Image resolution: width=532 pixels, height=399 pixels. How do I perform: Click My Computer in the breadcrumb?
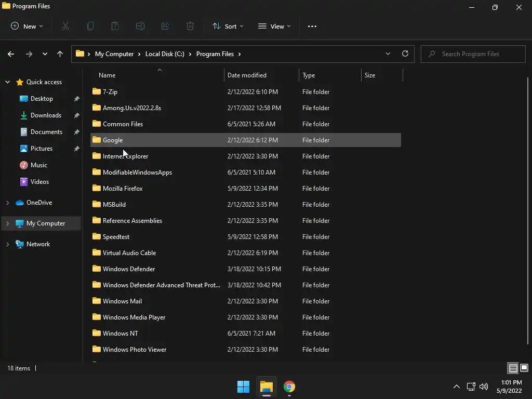tap(114, 54)
